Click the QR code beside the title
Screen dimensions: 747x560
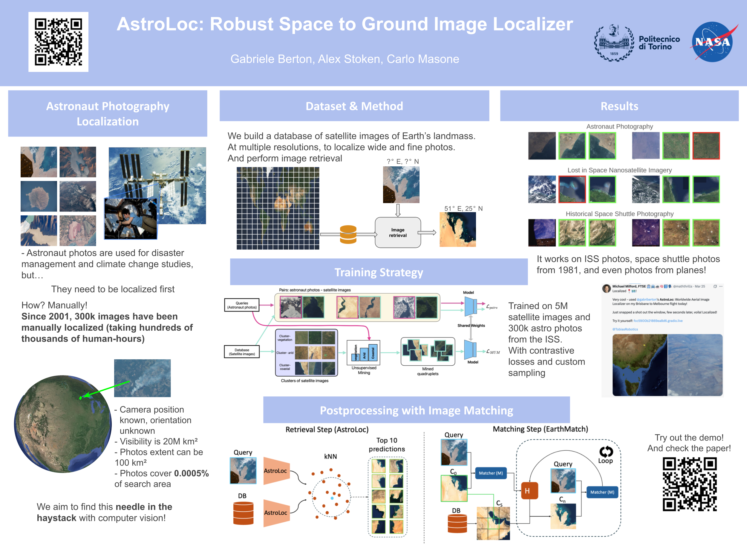[x=59, y=42]
